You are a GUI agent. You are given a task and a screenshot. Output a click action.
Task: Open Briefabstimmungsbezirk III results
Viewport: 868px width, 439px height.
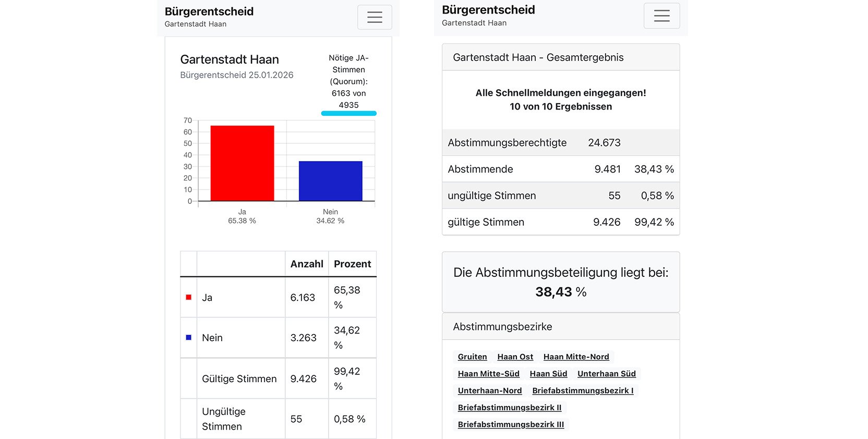click(511, 424)
